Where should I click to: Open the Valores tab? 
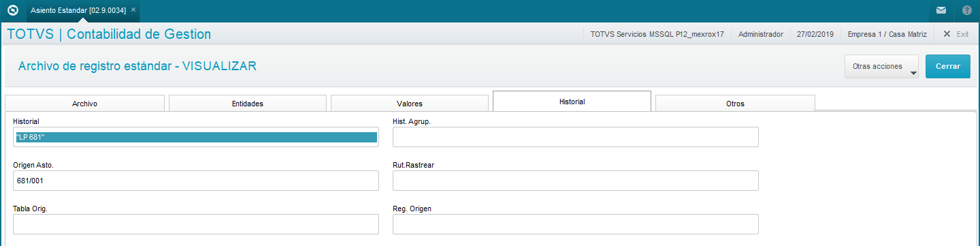pos(410,104)
